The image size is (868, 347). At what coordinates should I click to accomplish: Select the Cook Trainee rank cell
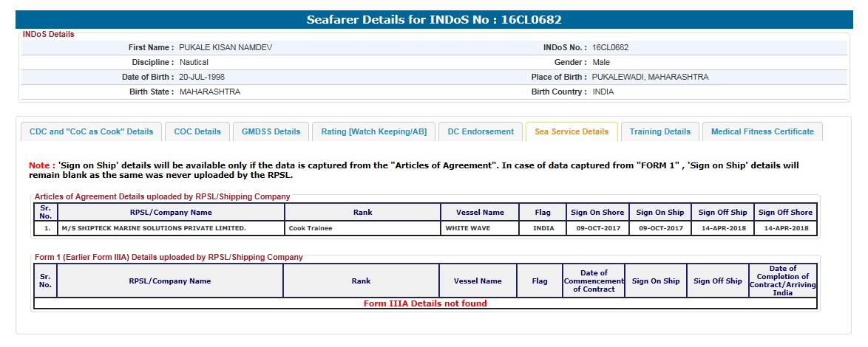tap(362, 228)
